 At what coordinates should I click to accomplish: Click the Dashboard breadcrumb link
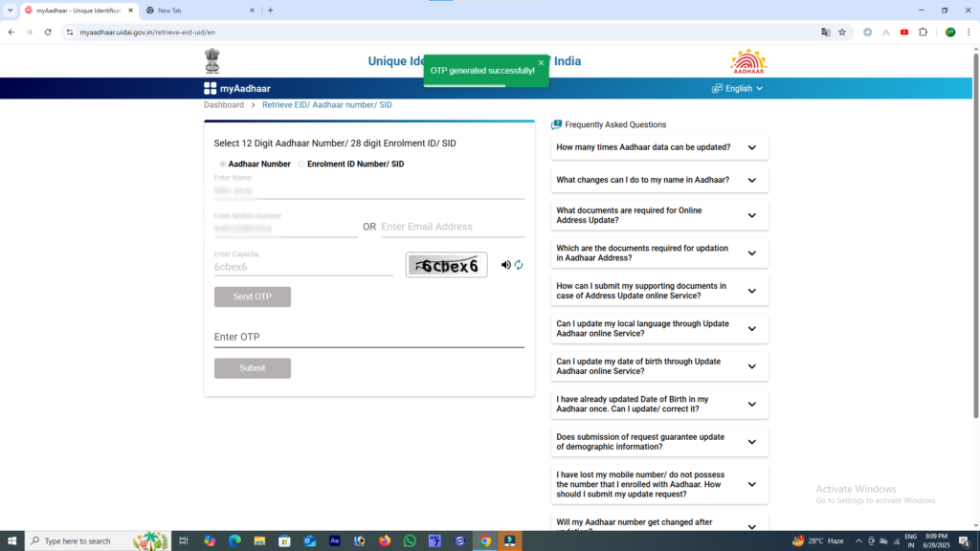[224, 105]
